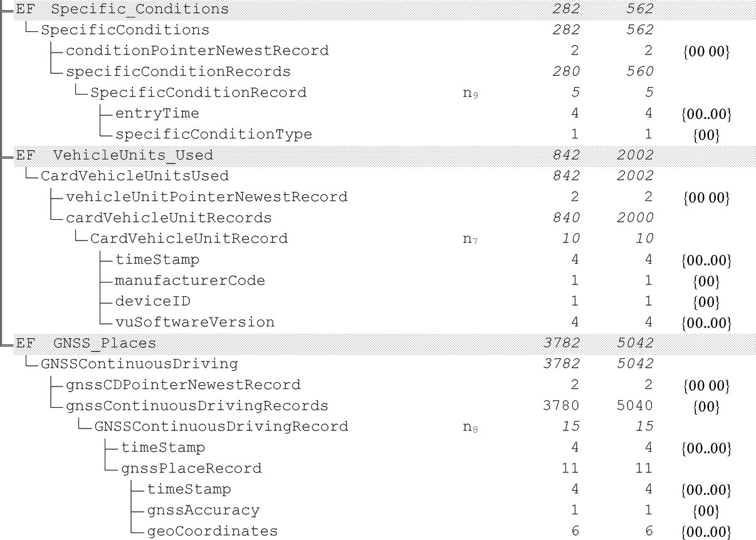Collapse the CardVehicleUnitsUsed branch
Viewport: 756px width, 540px height.
[135, 176]
